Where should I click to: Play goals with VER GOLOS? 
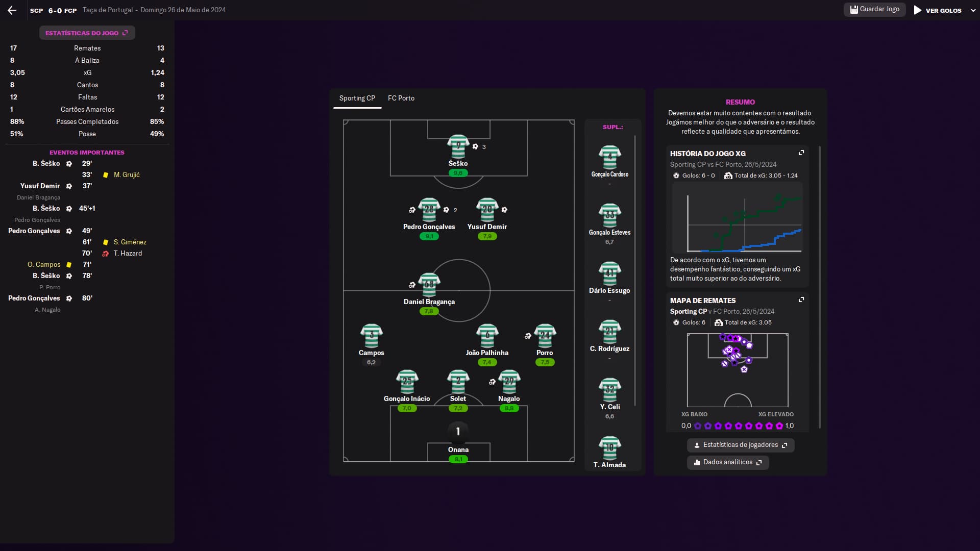(x=938, y=10)
